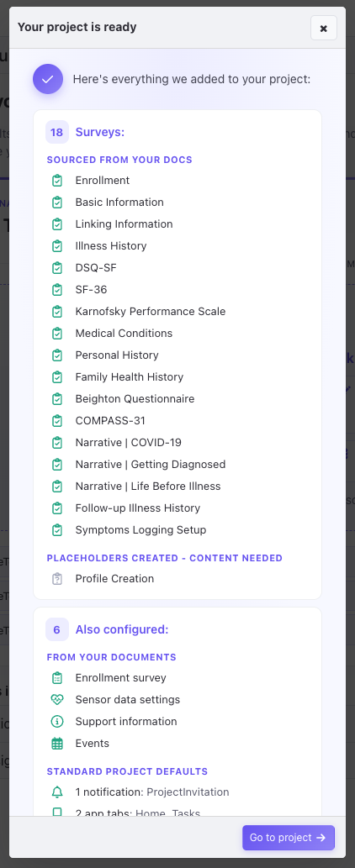Viewport: 355px width, 868px height.
Task: Click the 6 also configured badge
Action: (x=57, y=629)
